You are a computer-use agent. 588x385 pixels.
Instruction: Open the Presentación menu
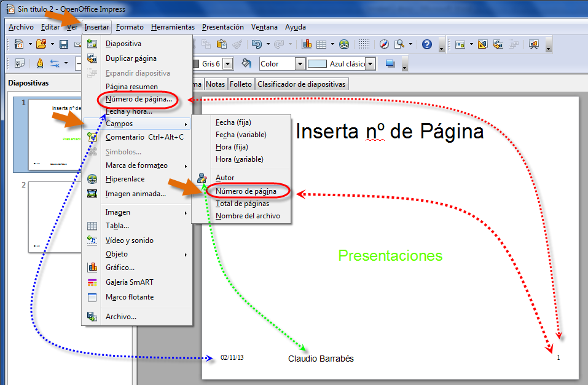click(223, 27)
